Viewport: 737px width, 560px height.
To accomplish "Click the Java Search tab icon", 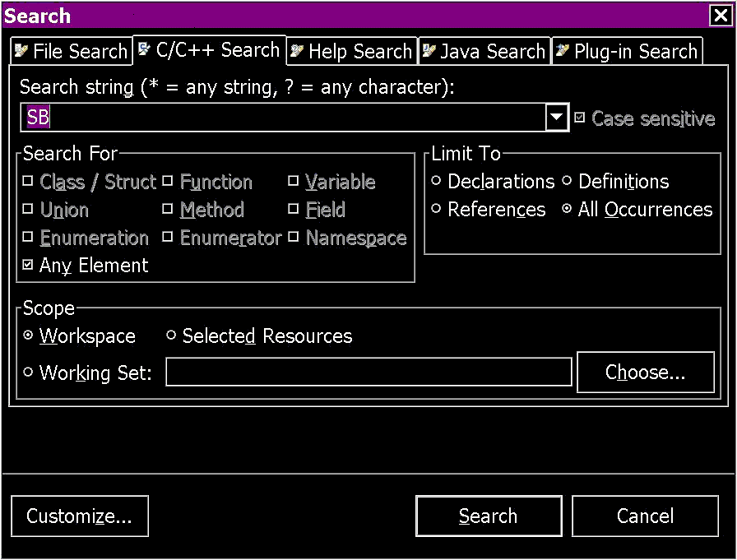I will 429,50.
